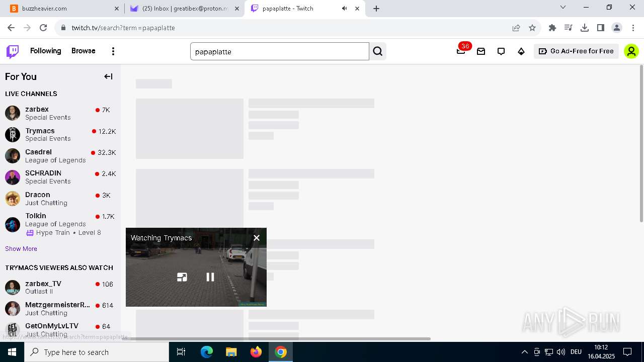Close the buzzheavier.com tab

click(117, 9)
